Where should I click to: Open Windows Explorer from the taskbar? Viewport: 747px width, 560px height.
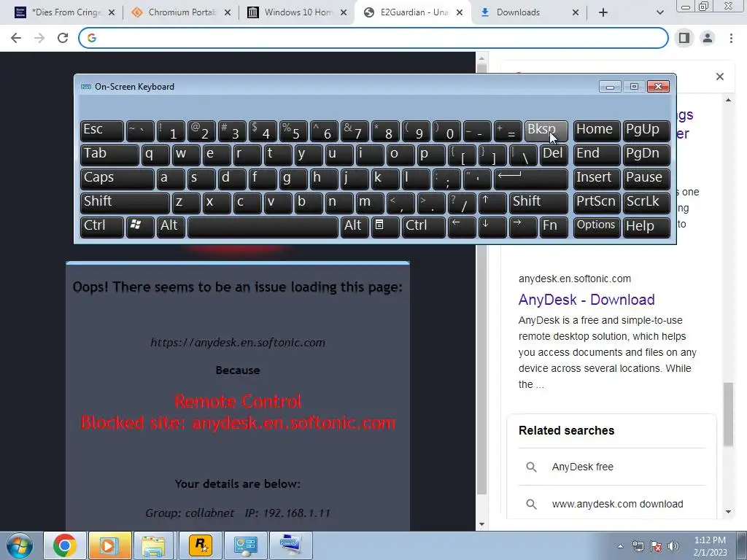point(153,545)
